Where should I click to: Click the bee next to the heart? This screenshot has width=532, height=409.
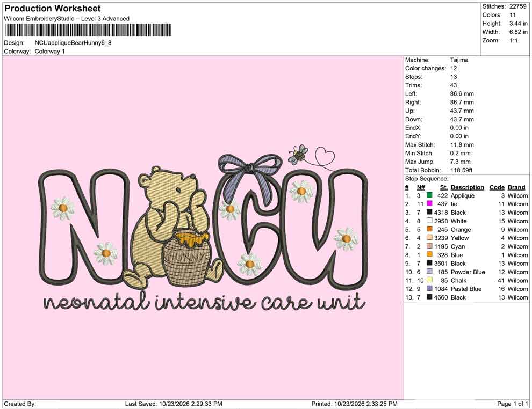click(x=298, y=154)
